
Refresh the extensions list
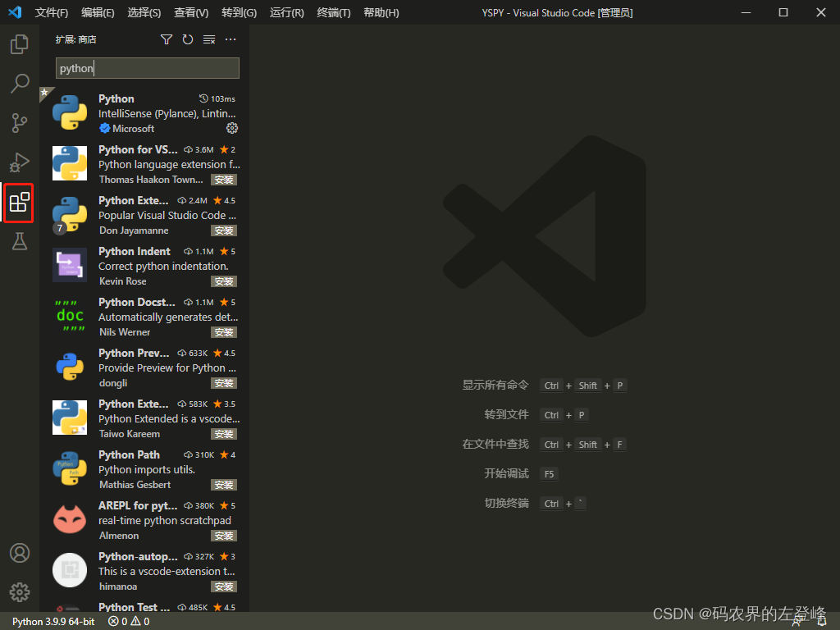(x=188, y=39)
